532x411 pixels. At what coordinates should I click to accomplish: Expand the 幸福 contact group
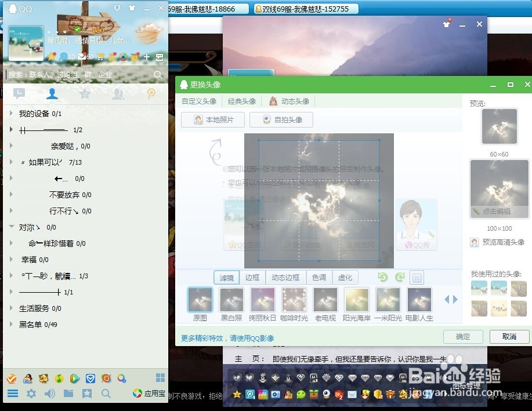click(11, 260)
